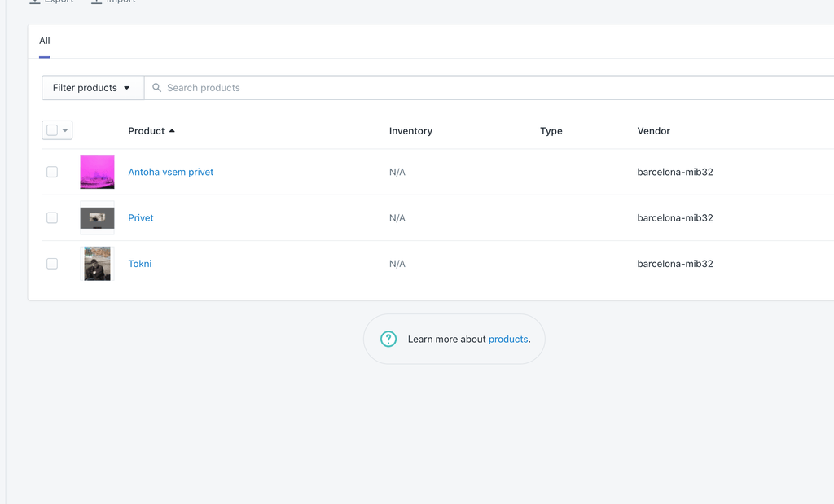Open the Tokni product thumbnail

click(x=97, y=264)
